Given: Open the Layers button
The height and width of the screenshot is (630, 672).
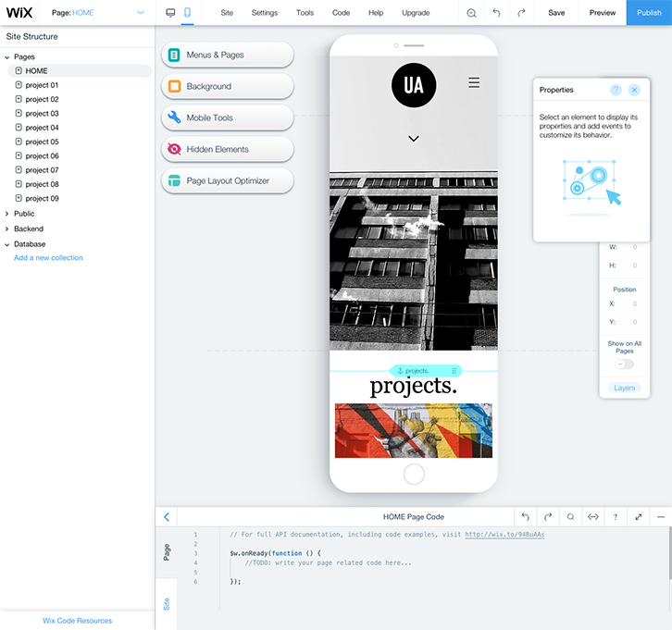Looking at the screenshot, I should [x=625, y=388].
